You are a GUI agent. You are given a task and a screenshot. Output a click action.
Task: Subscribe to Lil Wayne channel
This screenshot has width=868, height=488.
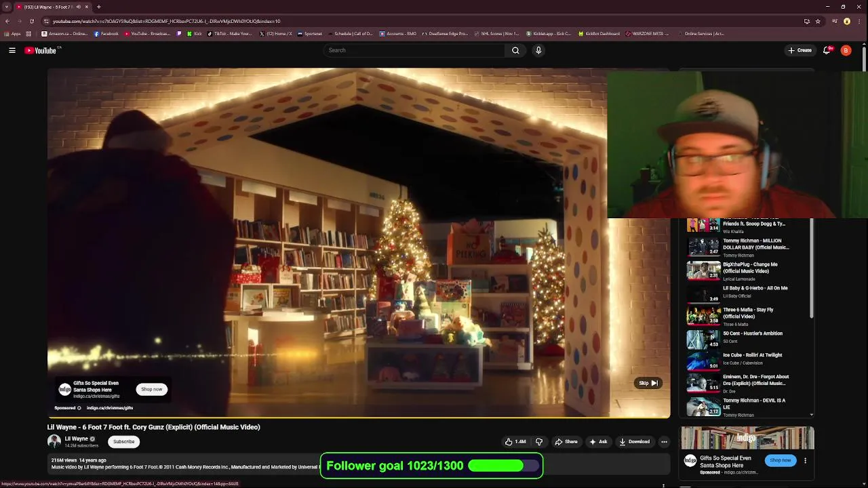coord(123,441)
